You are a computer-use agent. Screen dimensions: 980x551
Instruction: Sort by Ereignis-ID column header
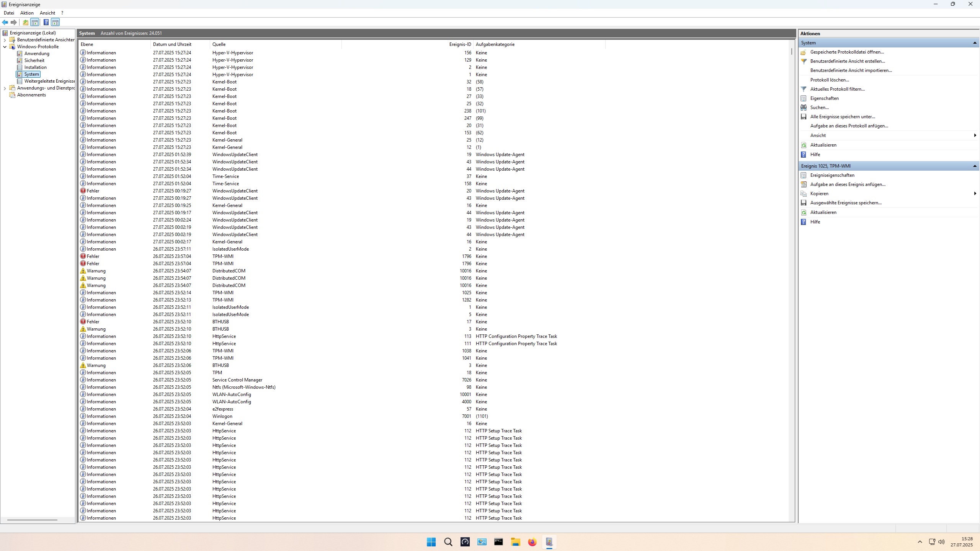point(460,44)
